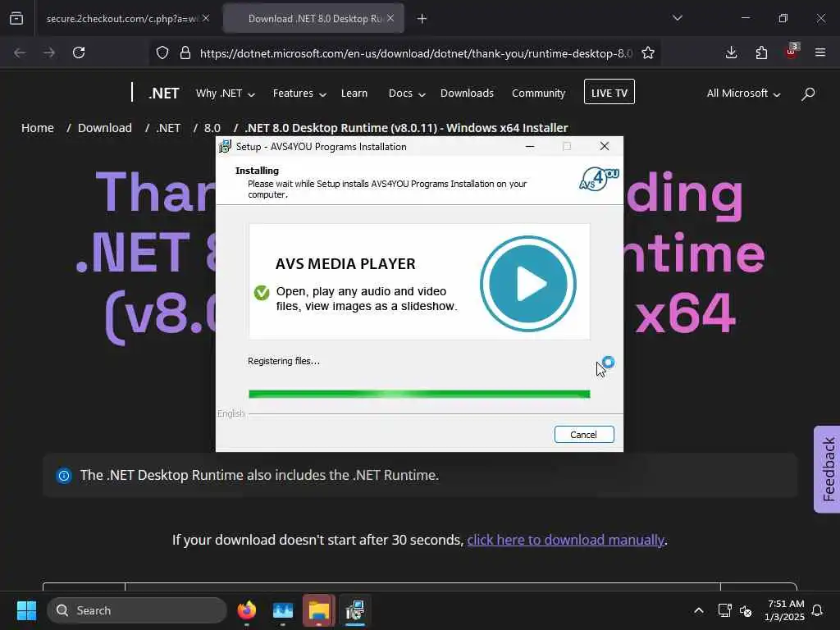Bookmark this page with star icon
Viewport: 840px width, 630px height.
click(648, 53)
